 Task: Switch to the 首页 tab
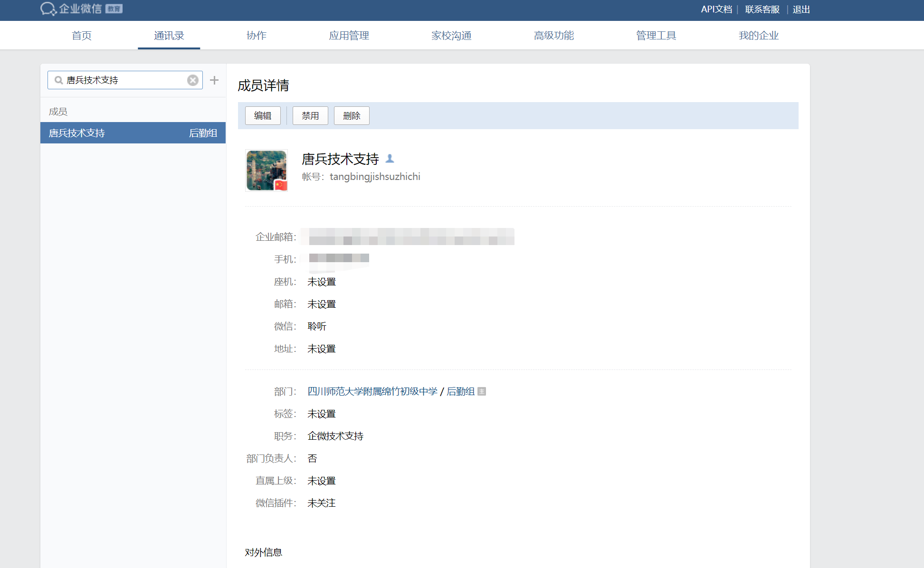pyautogui.click(x=81, y=35)
